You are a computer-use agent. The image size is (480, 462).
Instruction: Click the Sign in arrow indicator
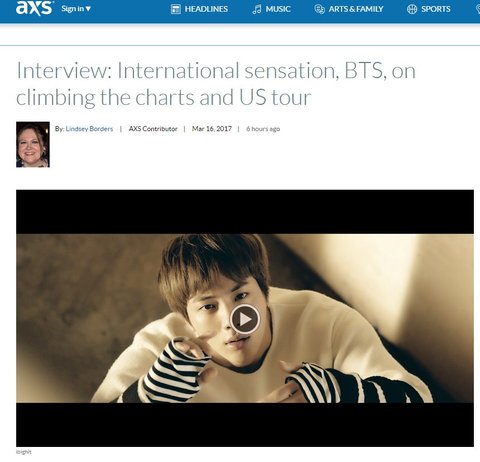tap(88, 9)
